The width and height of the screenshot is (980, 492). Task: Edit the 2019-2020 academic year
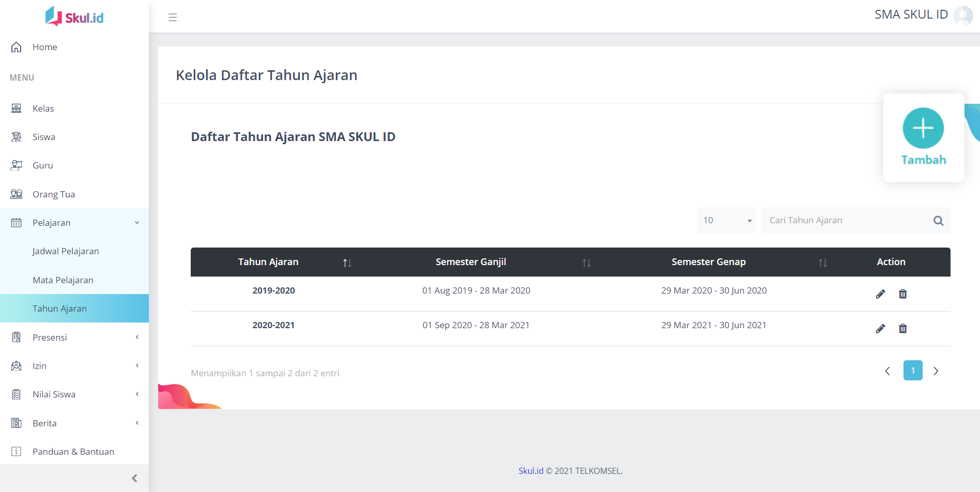point(880,294)
